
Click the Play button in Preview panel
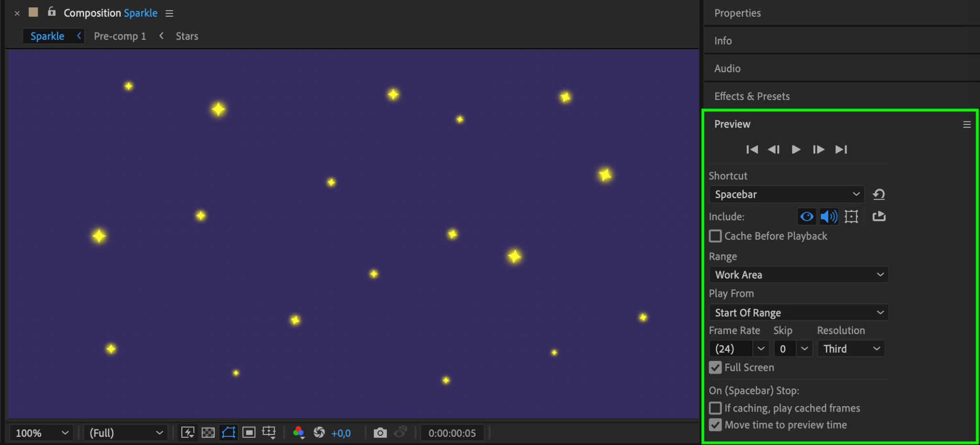click(796, 149)
